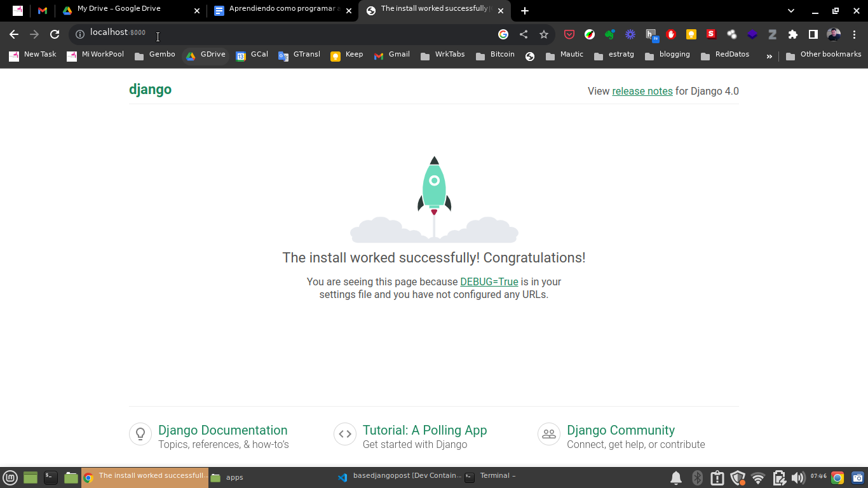Launch terminal from taskbar panel
Screen dimensions: 868x488
[51, 477]
